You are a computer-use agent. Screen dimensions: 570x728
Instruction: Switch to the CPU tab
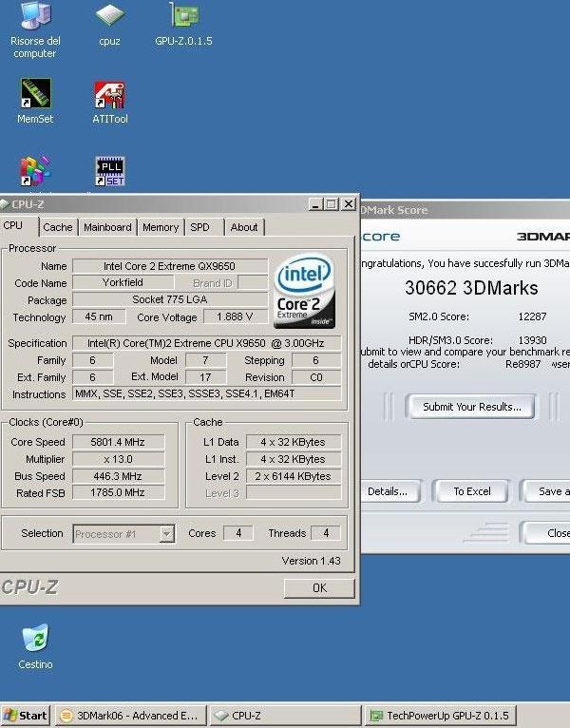[13, 225]
